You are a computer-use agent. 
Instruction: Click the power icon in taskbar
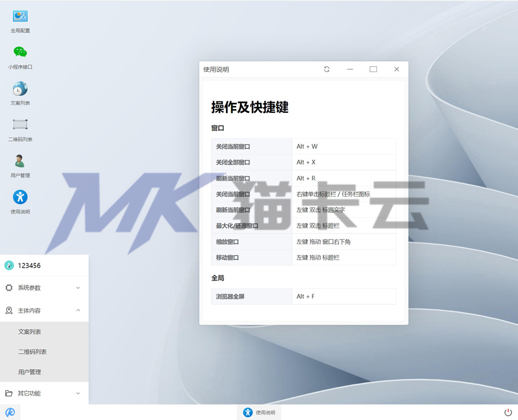(x=508, y=412)
